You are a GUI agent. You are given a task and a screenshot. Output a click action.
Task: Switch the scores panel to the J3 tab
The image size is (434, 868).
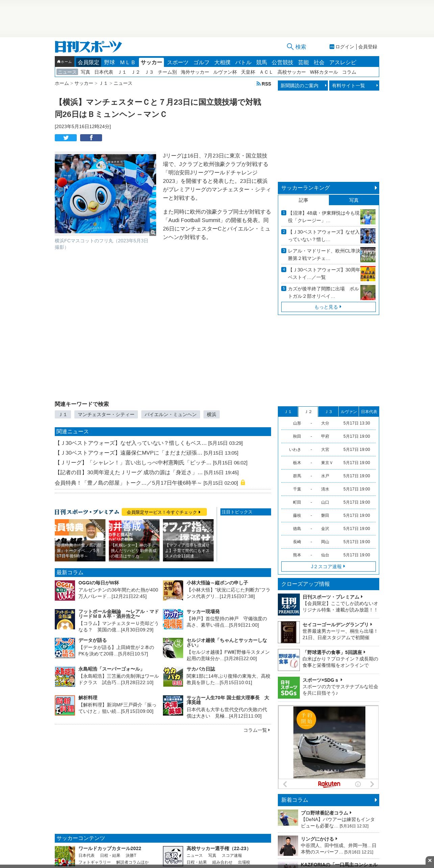tap(329, 412)
